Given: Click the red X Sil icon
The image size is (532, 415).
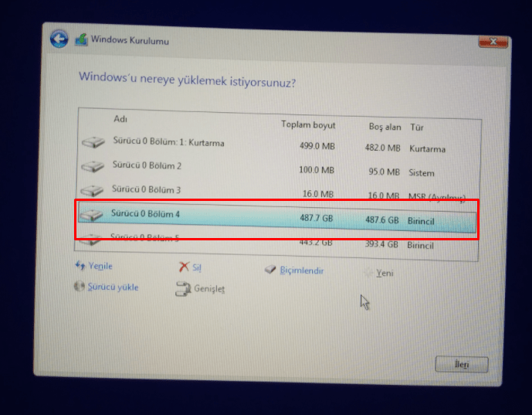Looking at the screenshot, I should pos(184,267).
